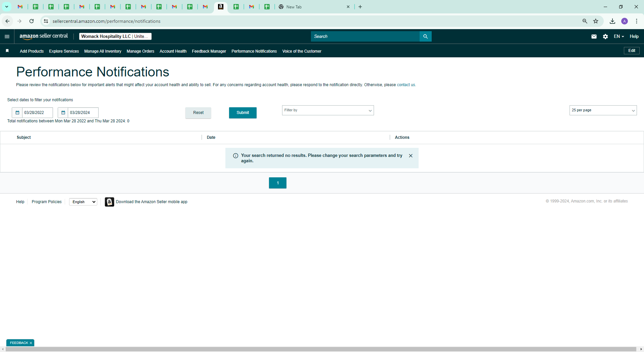This screenshot has height=352, width=644.
Task: Open the English language selector in footer
Action: point(83,202)
